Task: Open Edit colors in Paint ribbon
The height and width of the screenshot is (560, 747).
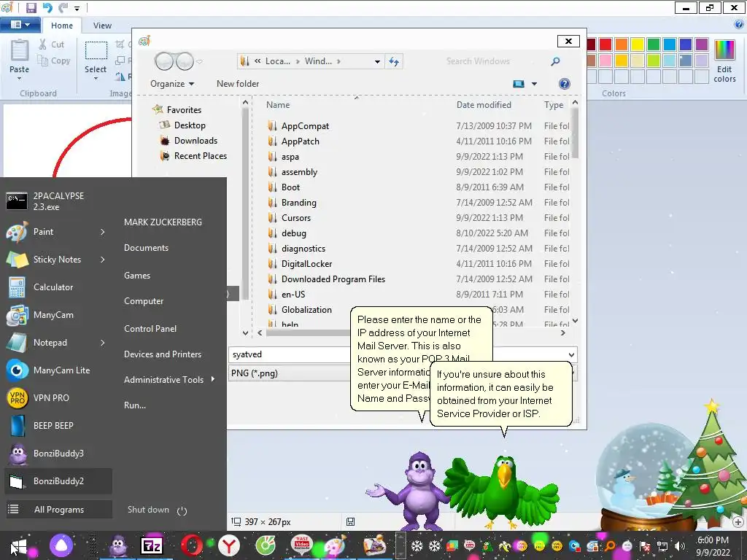Action: coord(724,61)
